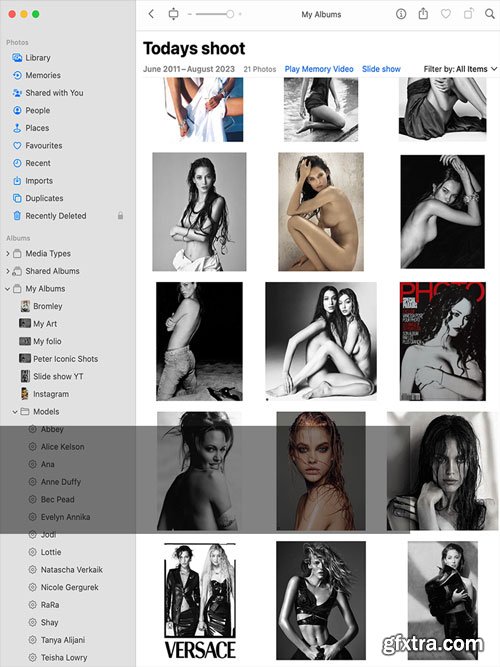Start the Slide show link

tap(381, 69)
